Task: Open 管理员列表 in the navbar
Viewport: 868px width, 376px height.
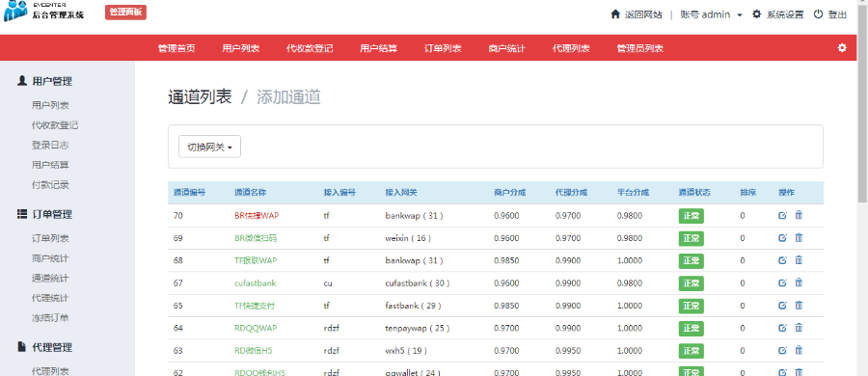Action: pyautogui.click(x=640, y=48)
